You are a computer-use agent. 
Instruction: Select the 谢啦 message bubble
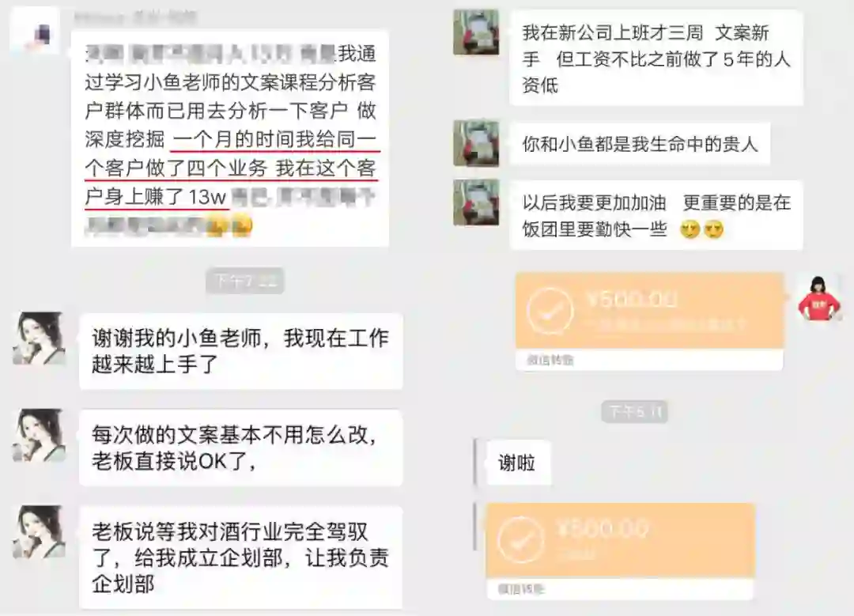(x=517, y=463)
